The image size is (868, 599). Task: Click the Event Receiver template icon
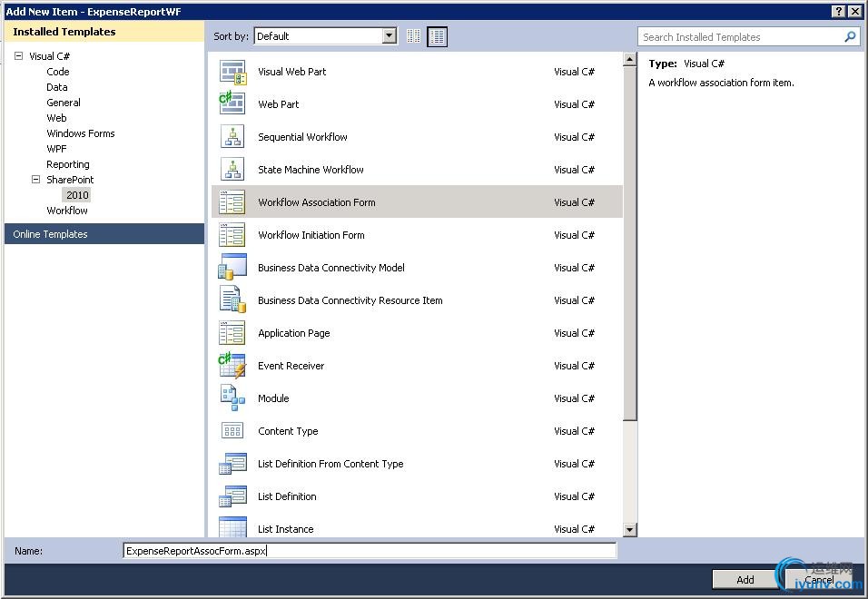point(232,365)
